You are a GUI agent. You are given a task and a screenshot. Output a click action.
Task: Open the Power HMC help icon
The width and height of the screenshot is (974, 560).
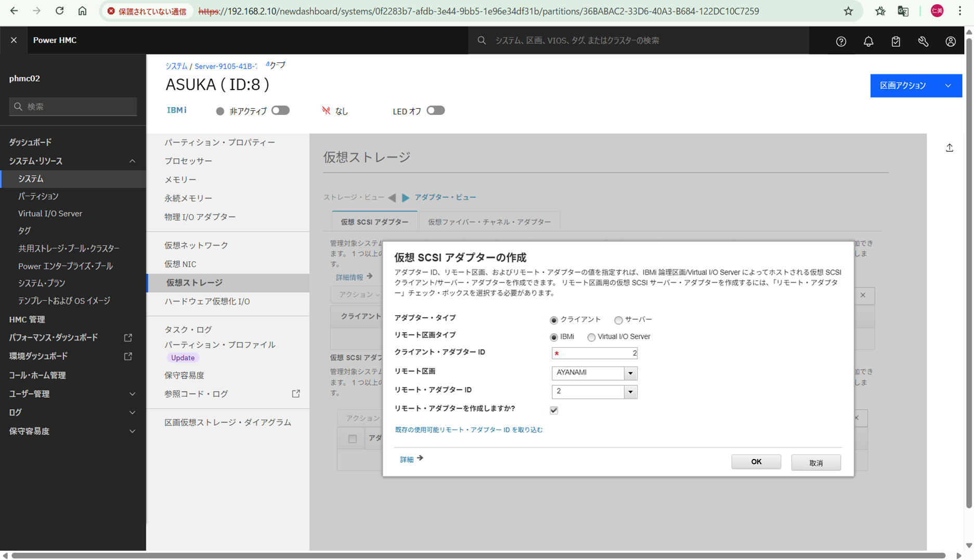841,41
